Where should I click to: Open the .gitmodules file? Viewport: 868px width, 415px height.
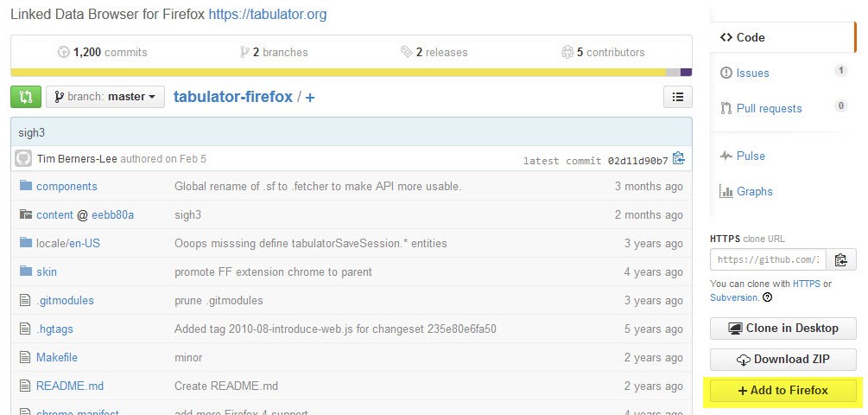[65, 300]
